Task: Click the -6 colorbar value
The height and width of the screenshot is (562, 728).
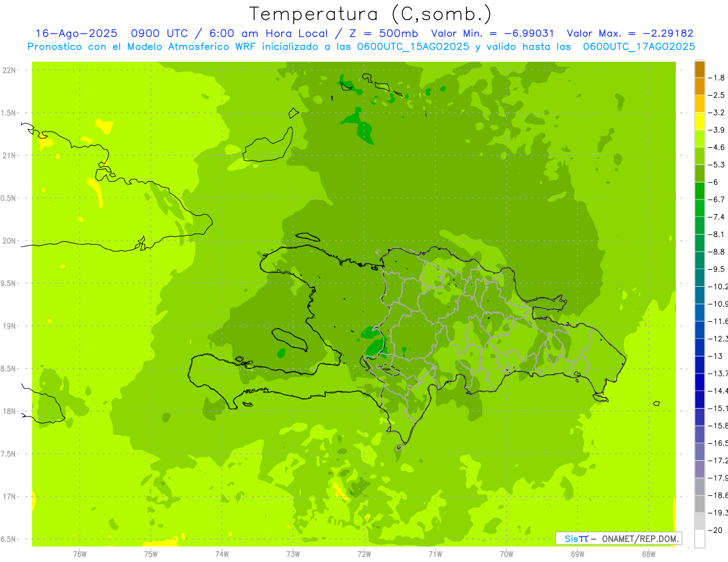Action: click(x=714, y=182)
